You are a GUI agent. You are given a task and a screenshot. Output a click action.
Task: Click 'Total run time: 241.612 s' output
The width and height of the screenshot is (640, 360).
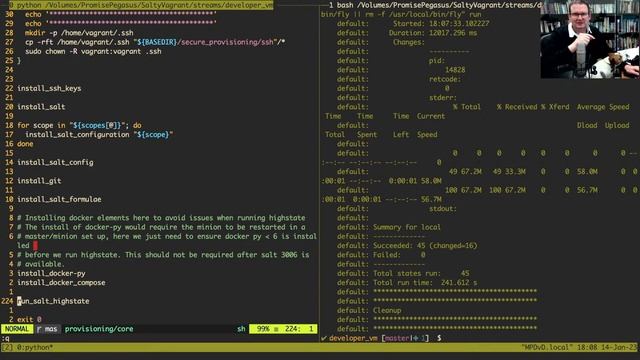(x=425, y=282)
